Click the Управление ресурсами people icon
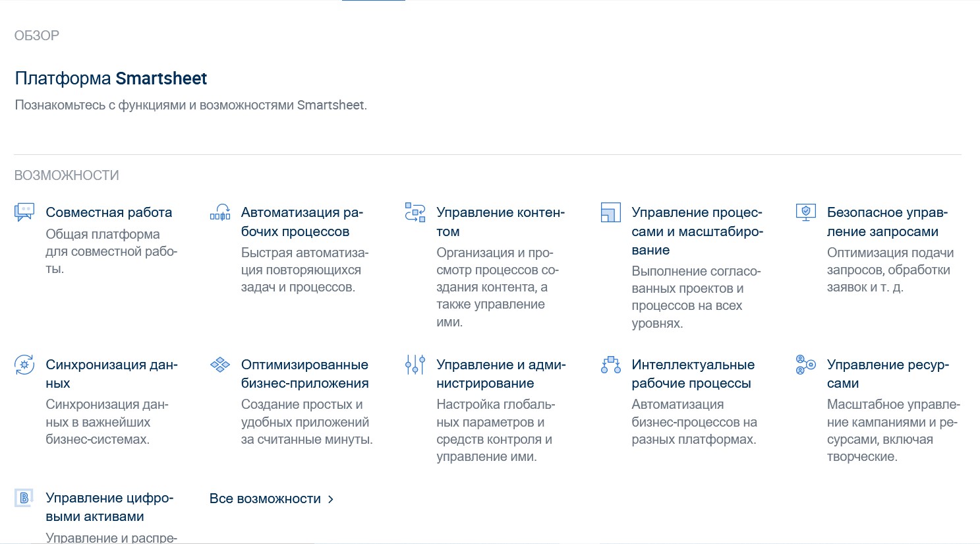Image resolution: width=980 pixels, height=544 pixels. point(805,365)
